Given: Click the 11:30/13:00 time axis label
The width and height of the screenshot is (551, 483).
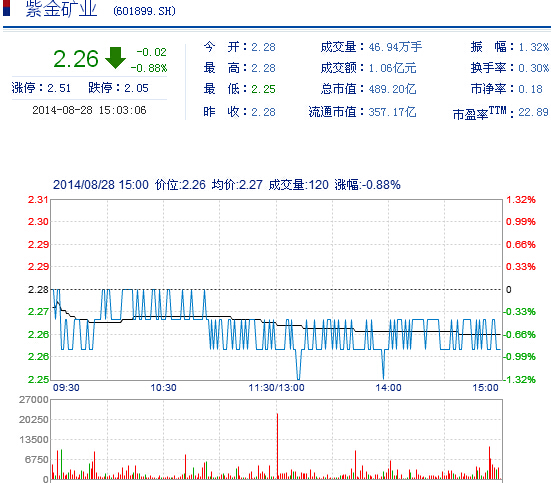Looking at the screenshot, I should [277, 388].
